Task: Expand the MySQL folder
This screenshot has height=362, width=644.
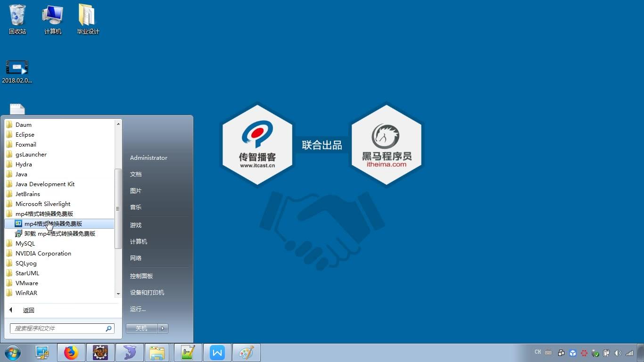Action: coord(59,244)
